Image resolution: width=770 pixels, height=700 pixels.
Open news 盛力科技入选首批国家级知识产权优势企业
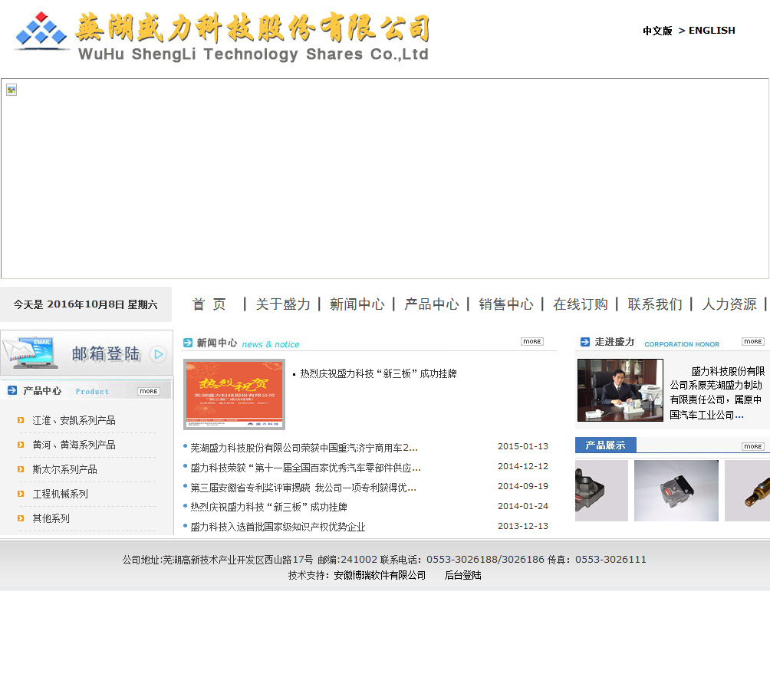coord(278,527)
